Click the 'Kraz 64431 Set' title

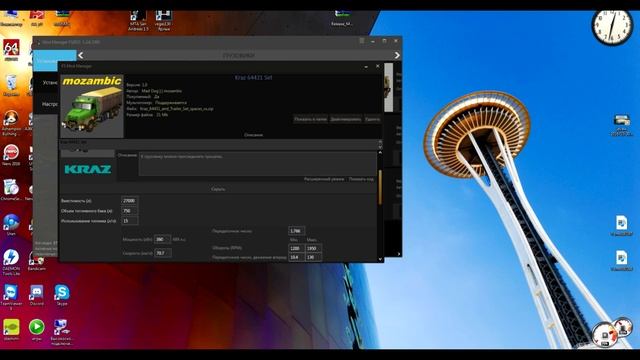[253, 78]
